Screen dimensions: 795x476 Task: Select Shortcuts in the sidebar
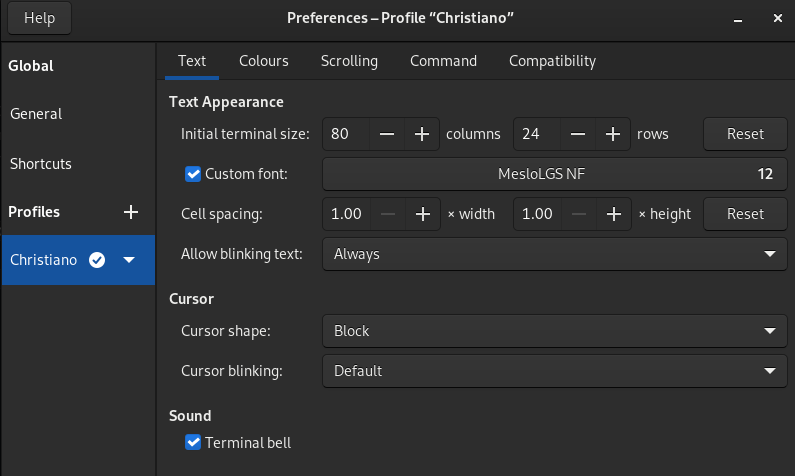coord(41,163)
